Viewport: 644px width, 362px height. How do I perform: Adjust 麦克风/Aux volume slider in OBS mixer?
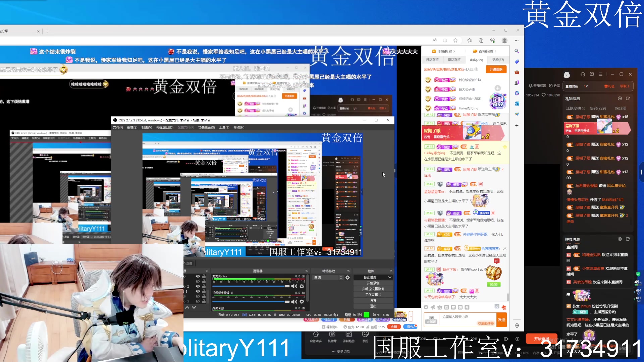point(251,286)
